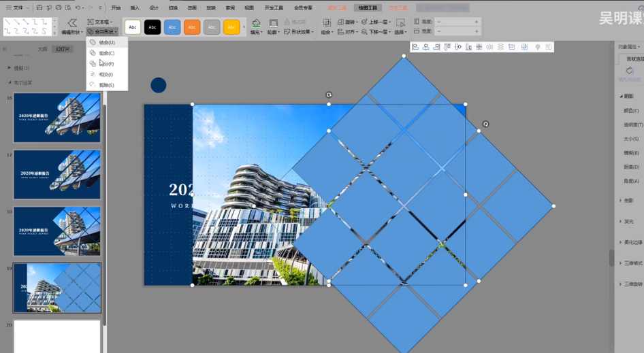Open the 旋转 rotate dropdown
The width and height of the screenshot is (644, 353).
[347, 22]
